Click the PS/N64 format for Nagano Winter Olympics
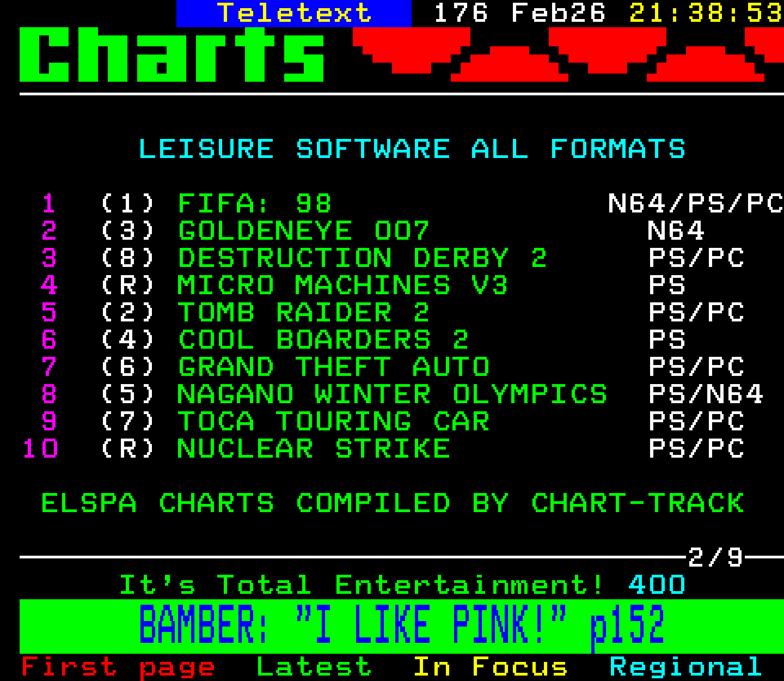This screenshot has height=681, width=784. pos(706,394)
